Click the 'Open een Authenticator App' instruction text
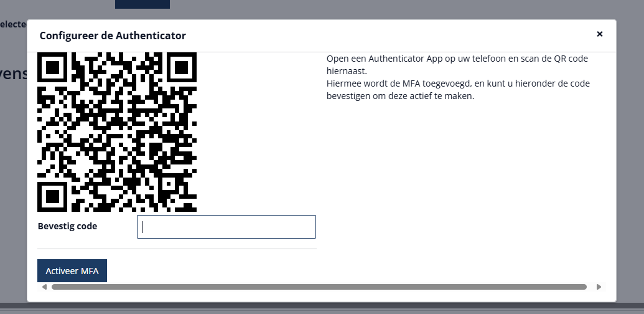644x314 pixels. pos(457,65)
